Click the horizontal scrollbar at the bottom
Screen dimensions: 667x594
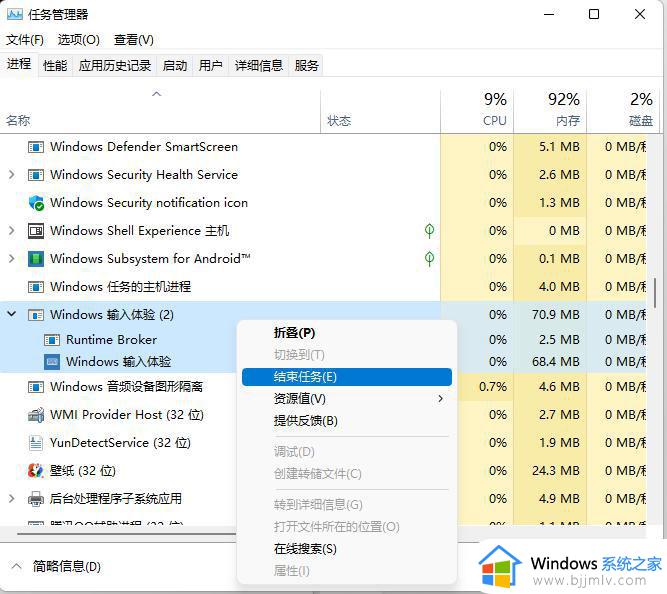coord(126,533)
